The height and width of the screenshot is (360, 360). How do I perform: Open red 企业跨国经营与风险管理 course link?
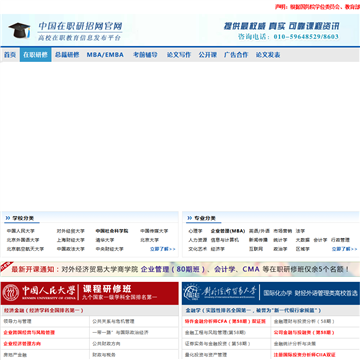pyautogui.click(x=29, y=332)
